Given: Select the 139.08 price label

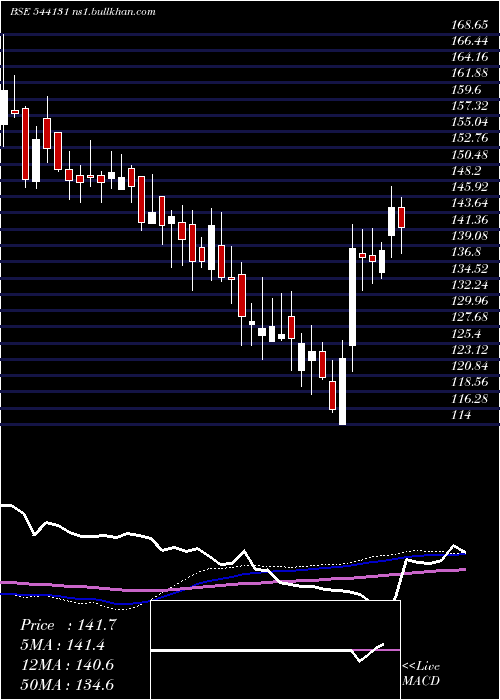Looking at the screenshot, I should click(x=470, y=236).
